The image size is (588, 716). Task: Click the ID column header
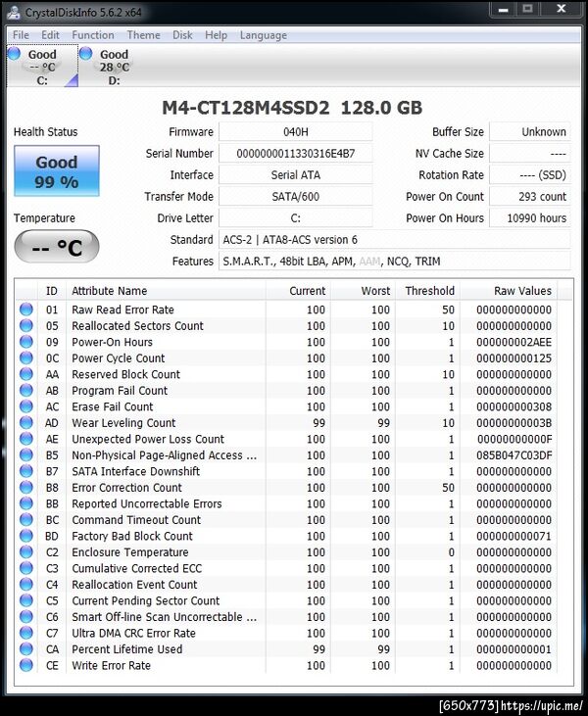(52, 291)
